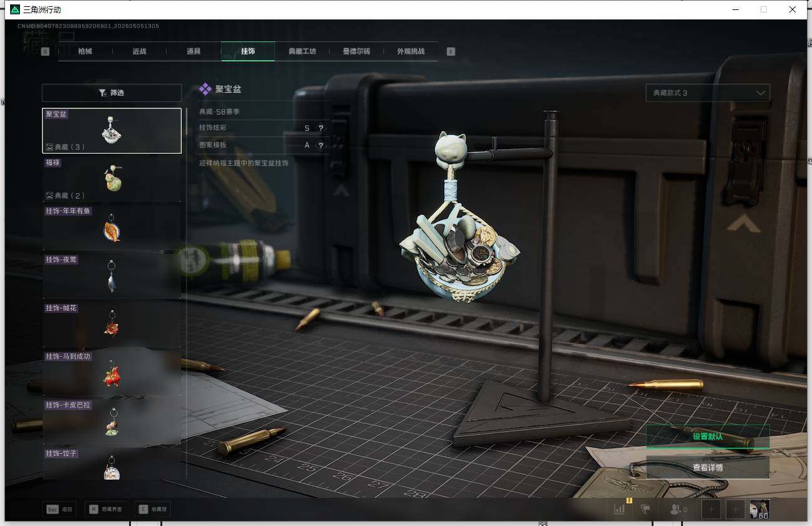Switch to the 外观挑战 tab
This screenshot has height=526, width=812.
coord(411,51)
